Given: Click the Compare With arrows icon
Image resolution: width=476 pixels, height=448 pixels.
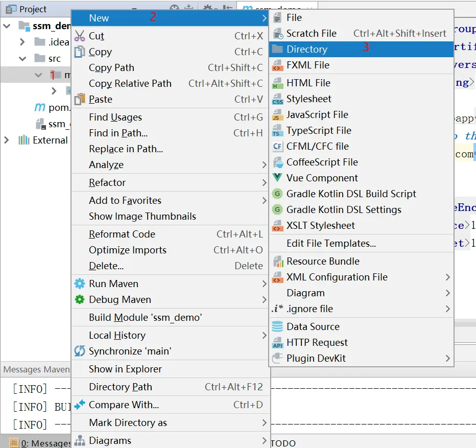Looking at the screenshot, I should pos(80,405).
